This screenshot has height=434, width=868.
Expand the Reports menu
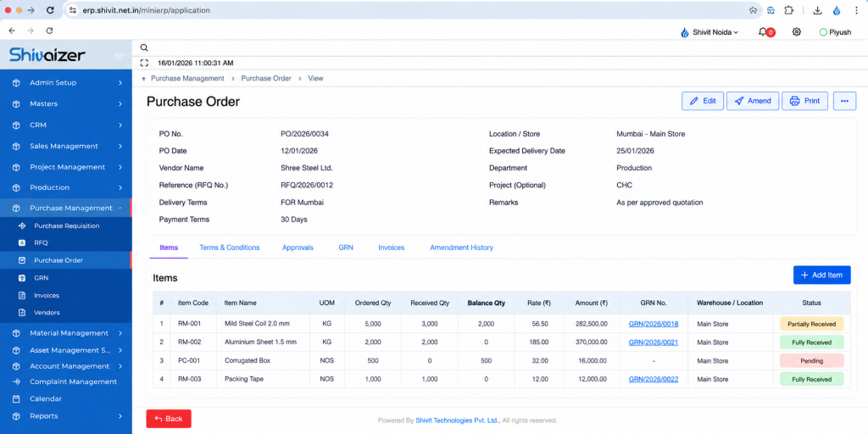click(x=120, y=416)
